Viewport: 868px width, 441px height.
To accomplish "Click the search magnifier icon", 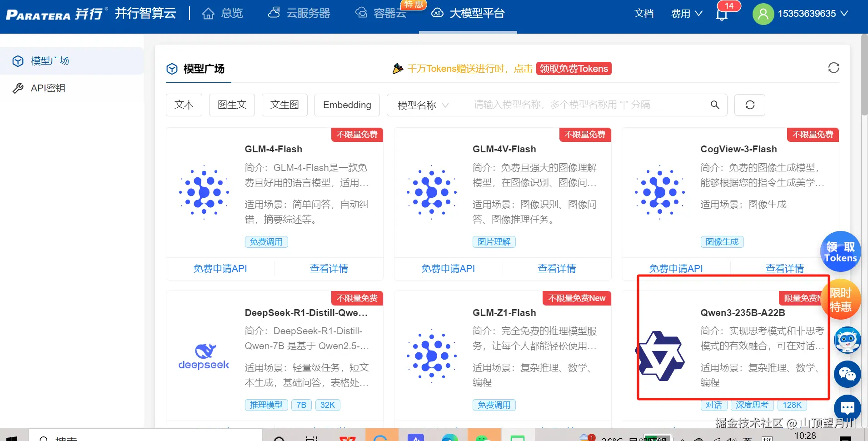I will (x=715, y=105).
